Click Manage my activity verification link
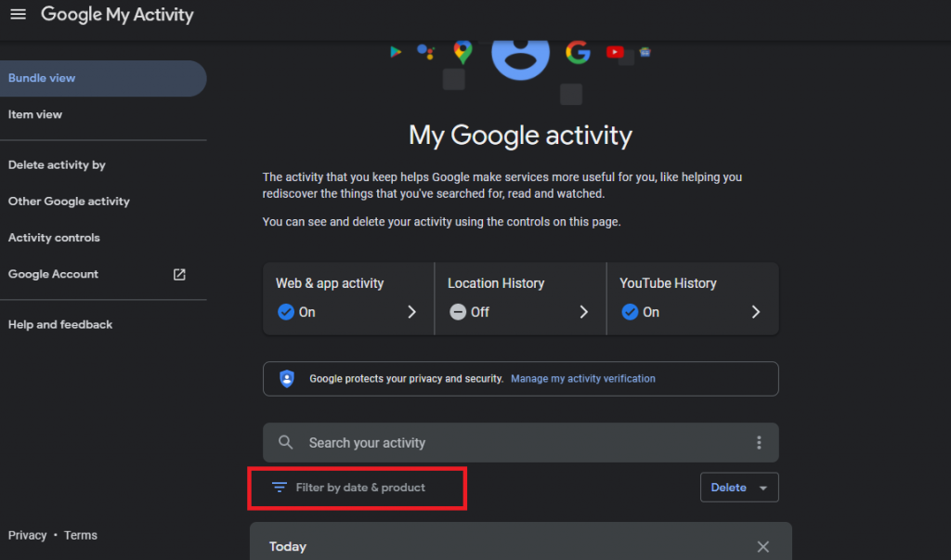The height and width of the screenshot is (560, 951). tap(583, 379)
